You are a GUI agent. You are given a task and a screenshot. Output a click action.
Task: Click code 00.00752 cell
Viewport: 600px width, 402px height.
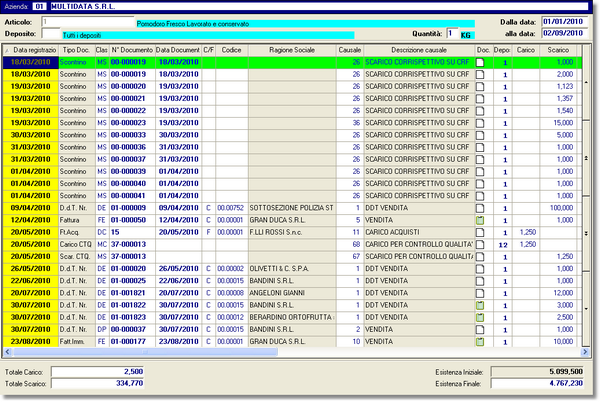point(230,208)
